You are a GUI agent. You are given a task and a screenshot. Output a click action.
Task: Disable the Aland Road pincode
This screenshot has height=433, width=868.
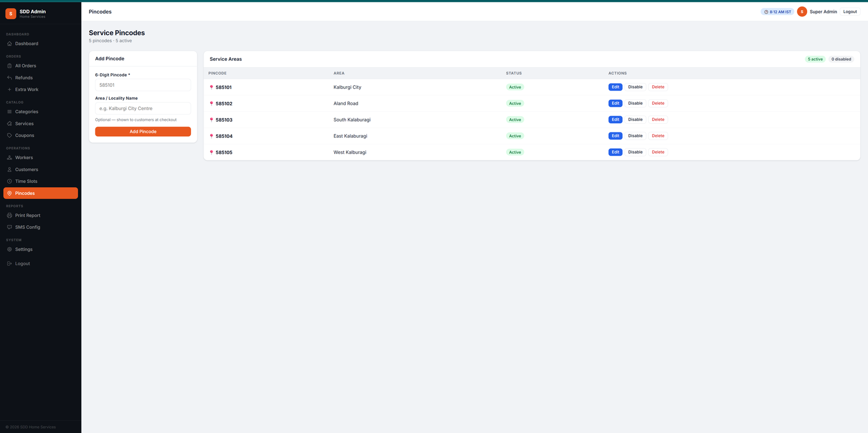635,103
